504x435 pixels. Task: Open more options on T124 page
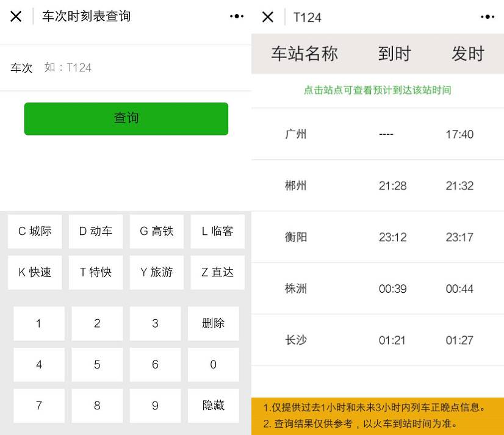pyautogui.click(x=488, y=17)
